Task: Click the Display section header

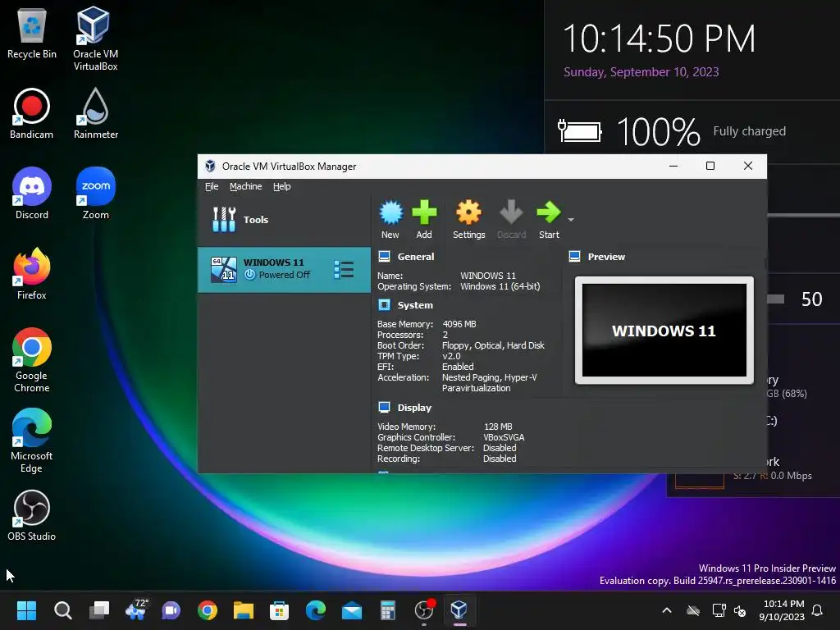Action: coord(414,408)
